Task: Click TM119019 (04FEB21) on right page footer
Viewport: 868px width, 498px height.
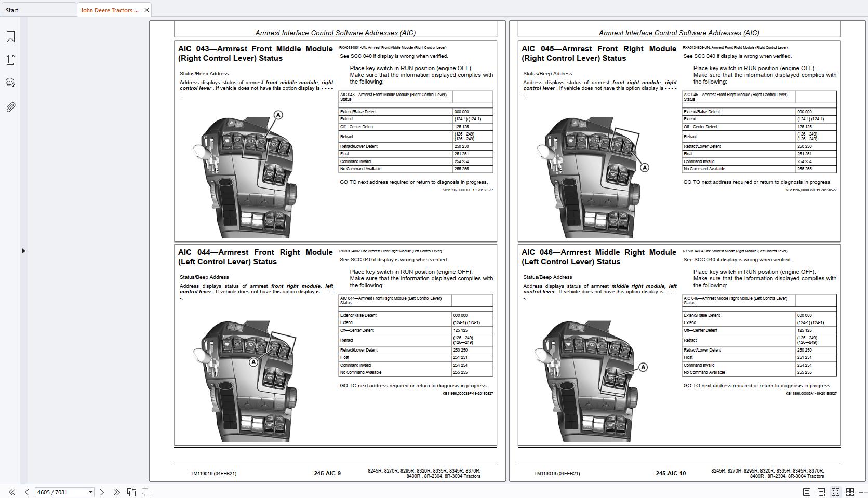Action: [557, 473]
